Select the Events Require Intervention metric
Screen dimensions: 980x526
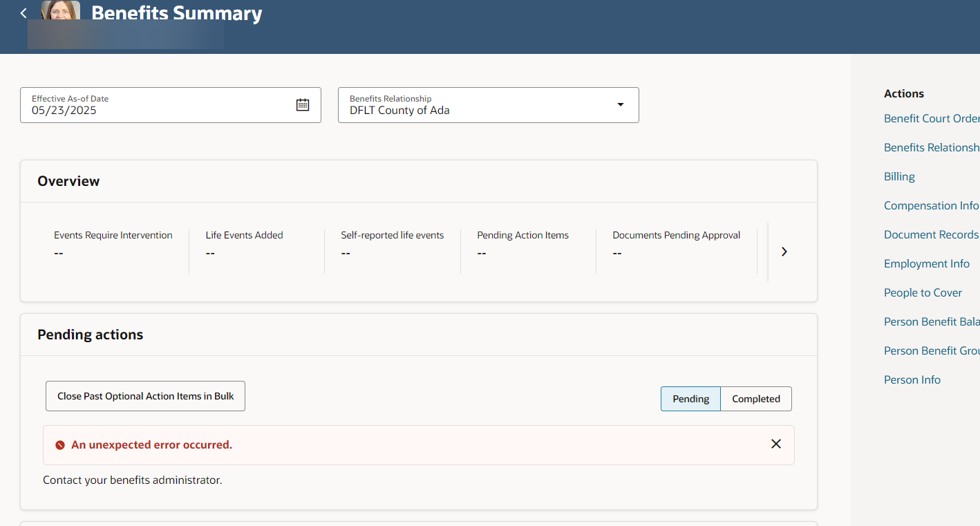coord(113,243)
